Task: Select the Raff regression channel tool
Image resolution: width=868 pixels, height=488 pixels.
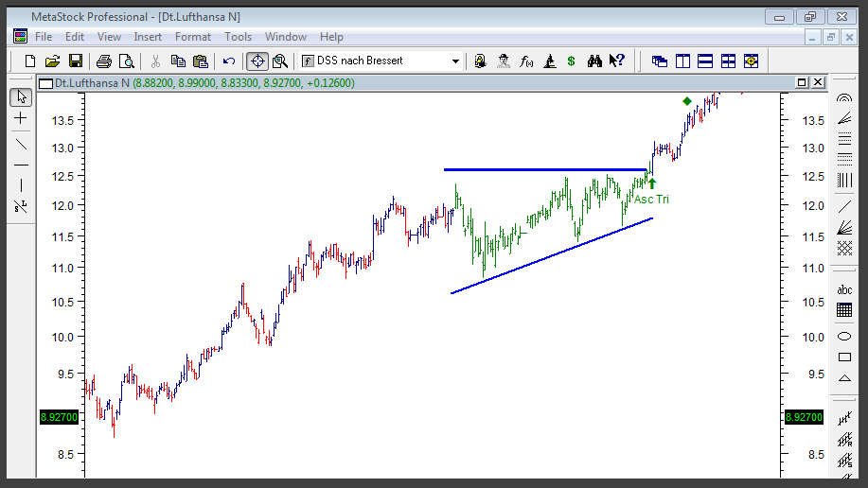Action: pyautogui.click(x=844, y=440)
